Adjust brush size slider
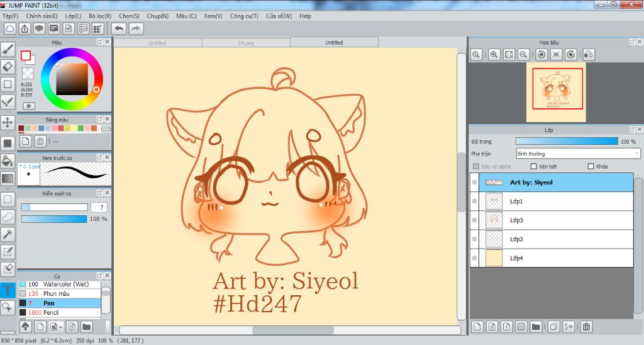The width and height of the screenshot is (644, 345). coord(55,207)
